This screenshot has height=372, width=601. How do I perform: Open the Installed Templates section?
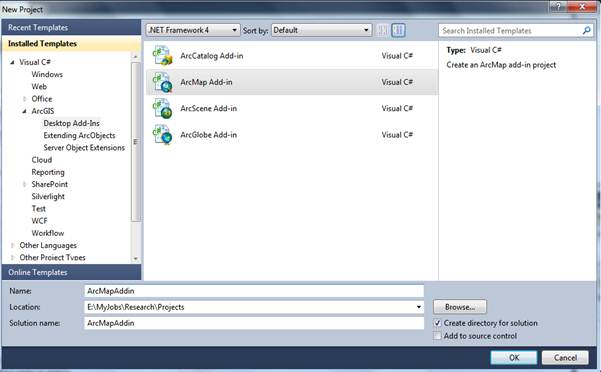click(71, 44)
